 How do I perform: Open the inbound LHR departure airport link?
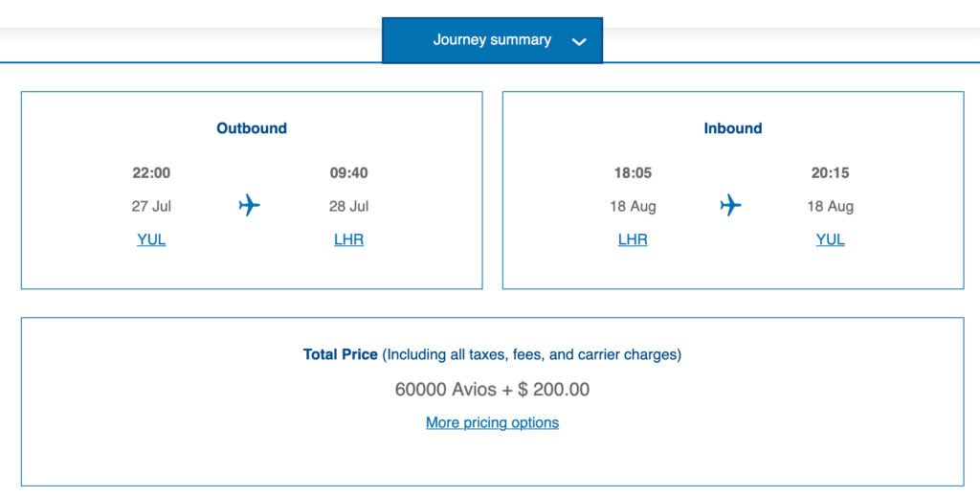click(x=633, y=239)
